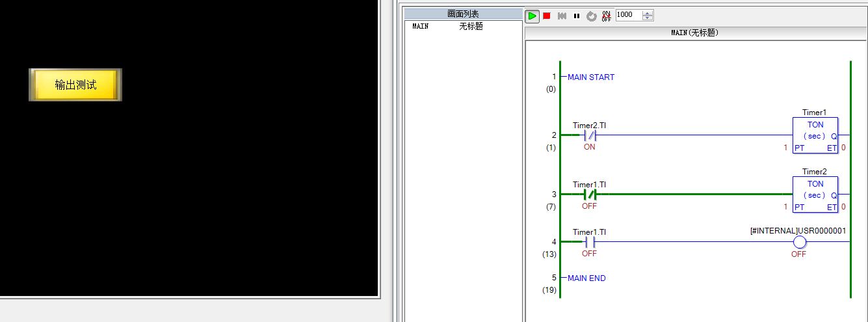Click the step scan icon
This screenshot has width=868, height=322.
[562, 16]
